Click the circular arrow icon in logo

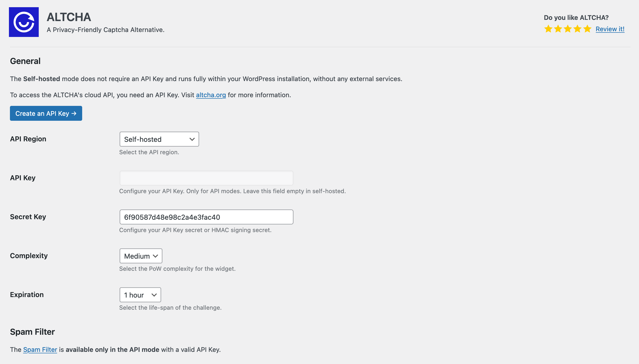pyautogui.click(x=24, y=23)
